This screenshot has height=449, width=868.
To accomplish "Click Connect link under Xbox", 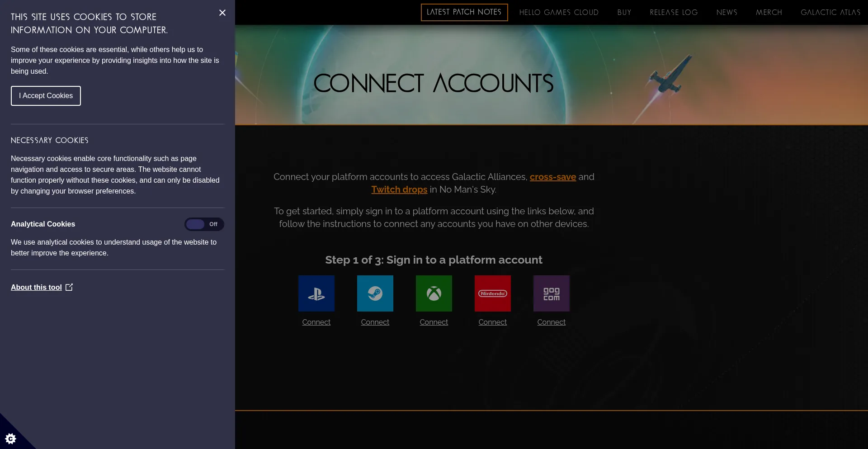I will (x=434, y=322).
